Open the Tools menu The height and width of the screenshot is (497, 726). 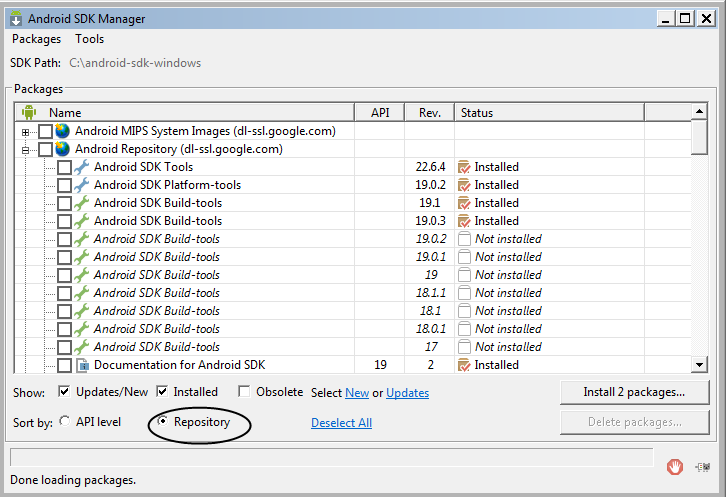click(x=90, y=39)
